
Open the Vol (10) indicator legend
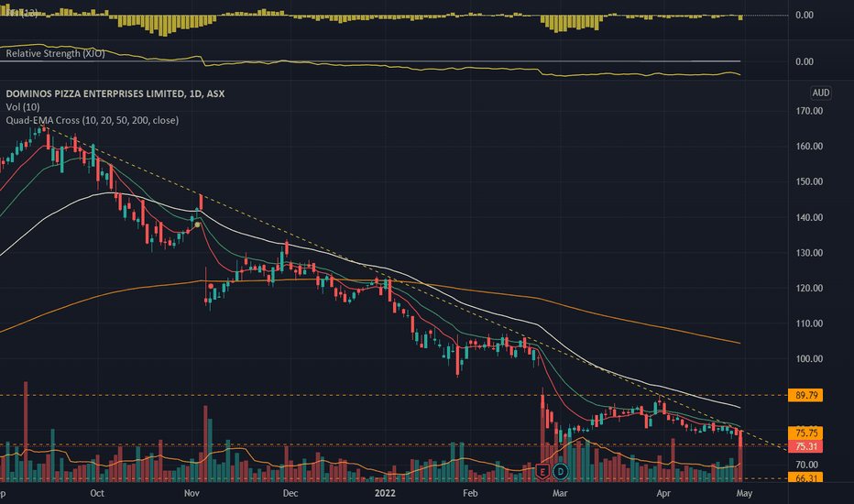pyautogui.click(x=23, y=107)
